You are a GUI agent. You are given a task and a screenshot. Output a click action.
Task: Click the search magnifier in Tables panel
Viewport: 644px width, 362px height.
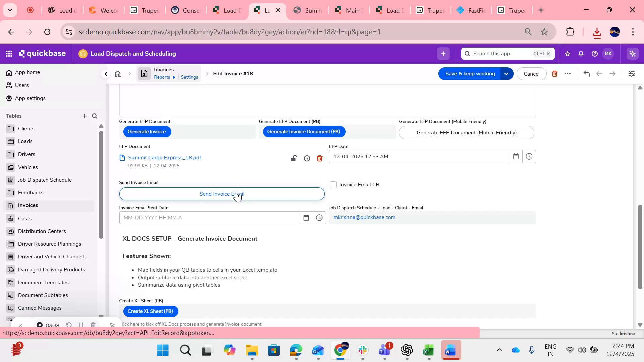coord(95,116)
